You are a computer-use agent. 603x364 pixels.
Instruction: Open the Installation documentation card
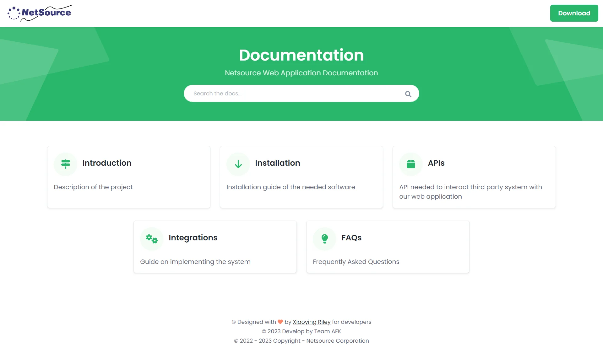(x=301, y=177)
